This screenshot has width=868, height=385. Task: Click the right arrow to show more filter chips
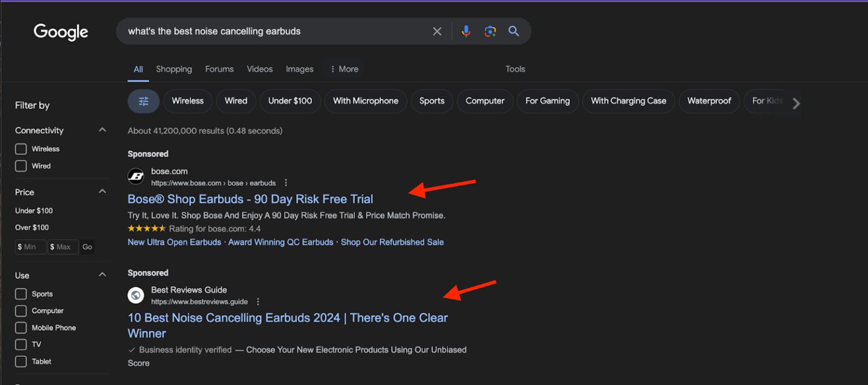click(796, 103)
